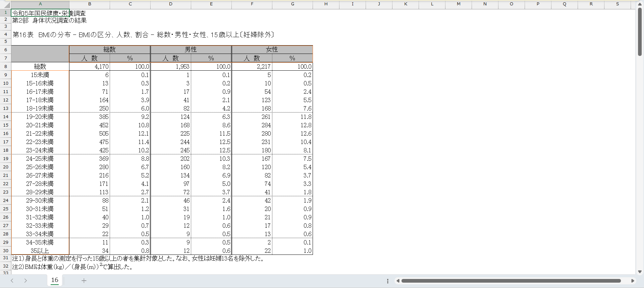Image resolution: width=644 pixels, height=288 pixels.
Task: Select the cell containing 4,170
Action: 90,67
